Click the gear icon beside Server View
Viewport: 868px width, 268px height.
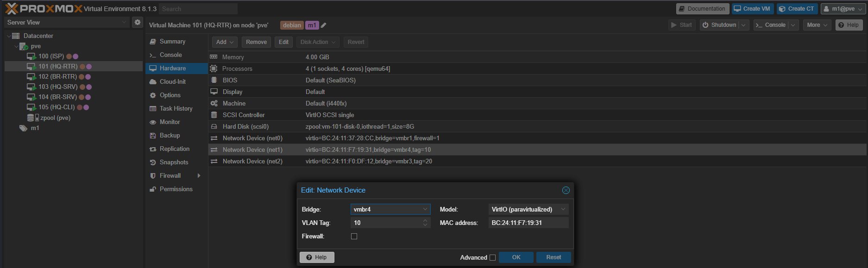(x=138, y=22)
